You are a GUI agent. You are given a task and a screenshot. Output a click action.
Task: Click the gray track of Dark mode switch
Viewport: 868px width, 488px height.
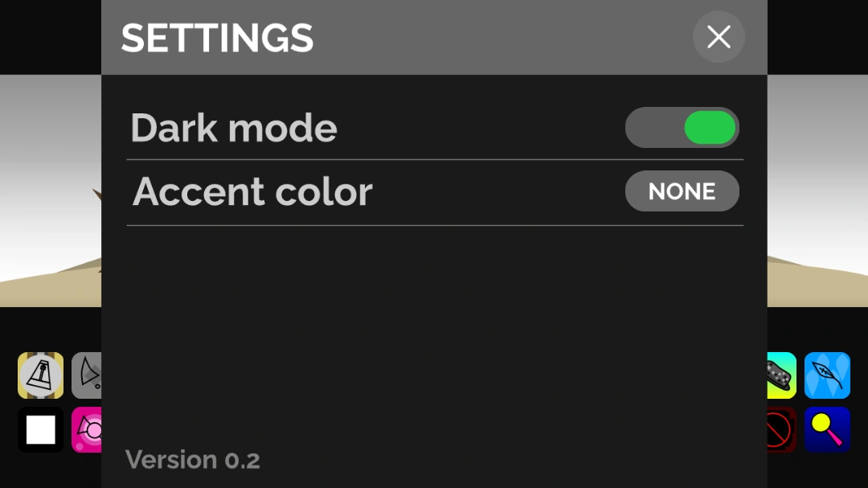[x=653, y=128]
